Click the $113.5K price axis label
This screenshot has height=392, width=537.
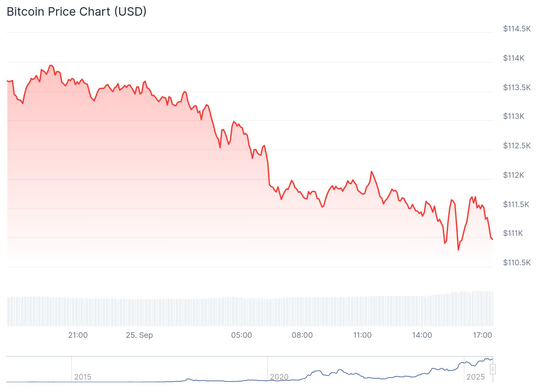[x=517, y=88]
